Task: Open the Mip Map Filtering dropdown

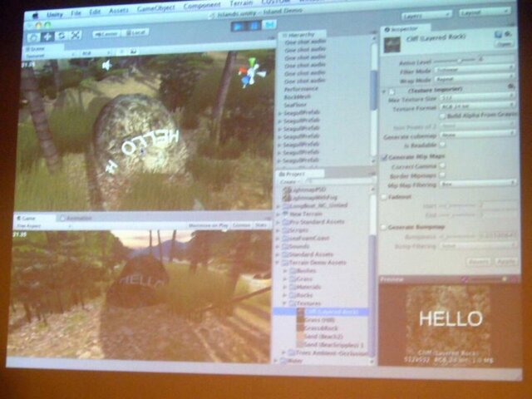Action: [x=478, y=184]
